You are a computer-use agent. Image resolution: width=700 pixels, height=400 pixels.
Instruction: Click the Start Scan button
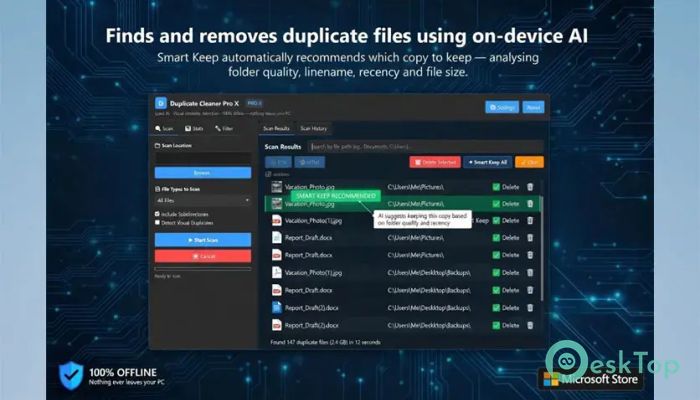[203, 240]
